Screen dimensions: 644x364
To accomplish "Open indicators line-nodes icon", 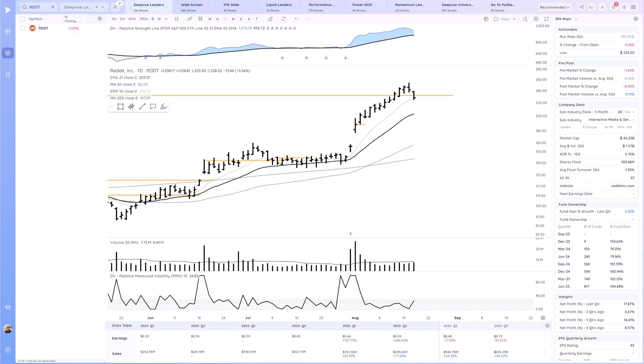I will click(190, 19).
